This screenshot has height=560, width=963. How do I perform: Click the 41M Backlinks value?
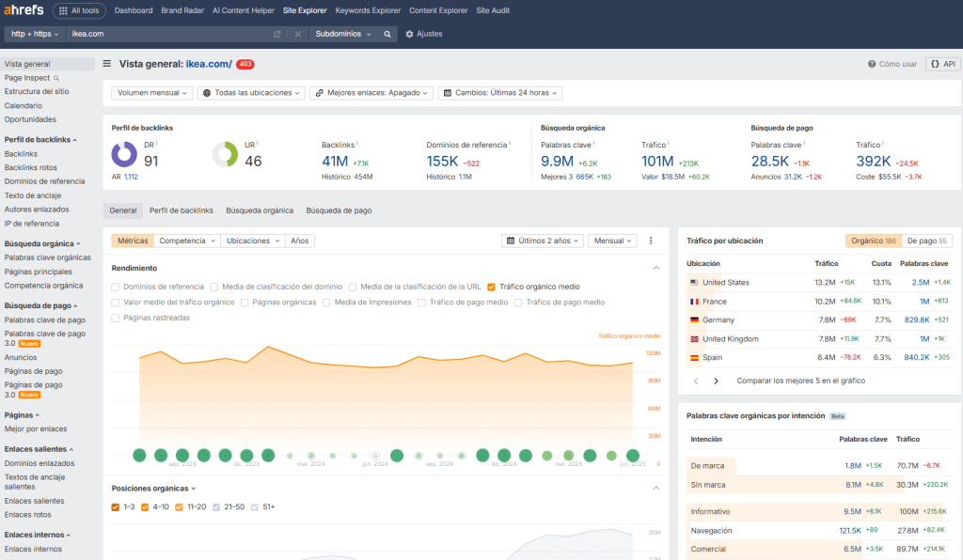click(x=335, y=162)
